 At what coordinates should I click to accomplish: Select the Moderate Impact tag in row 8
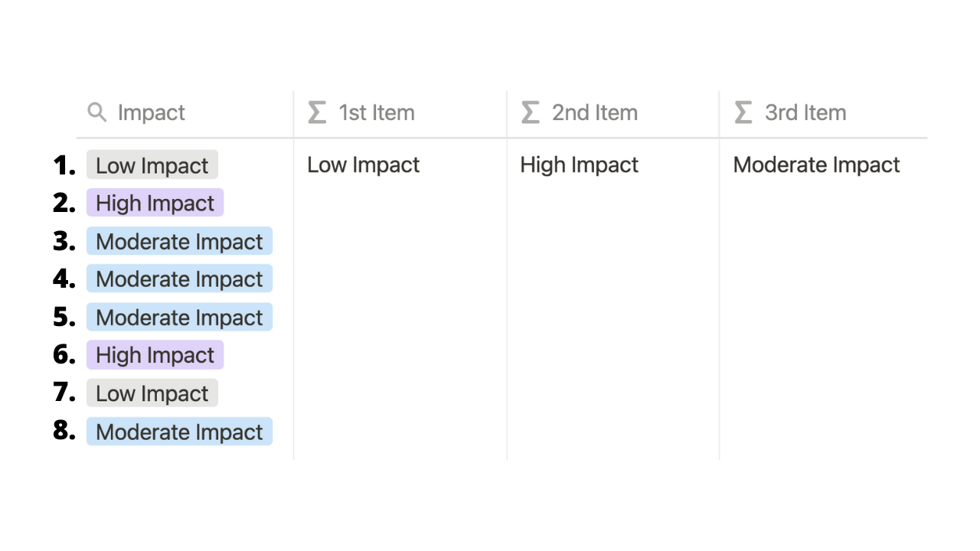pyautogui.click(x=179, y=432)
